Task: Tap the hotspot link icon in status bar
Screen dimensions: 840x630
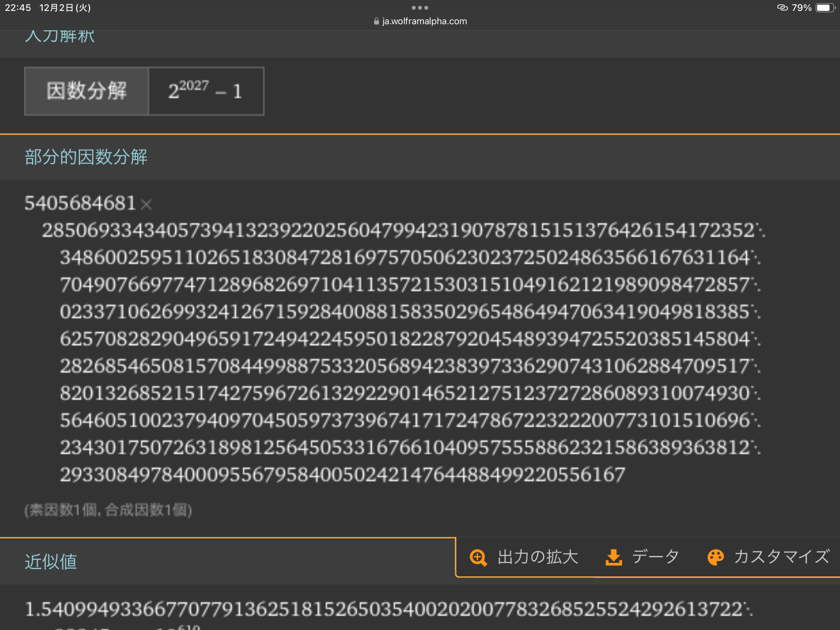Action: click(x=782, y=8)
